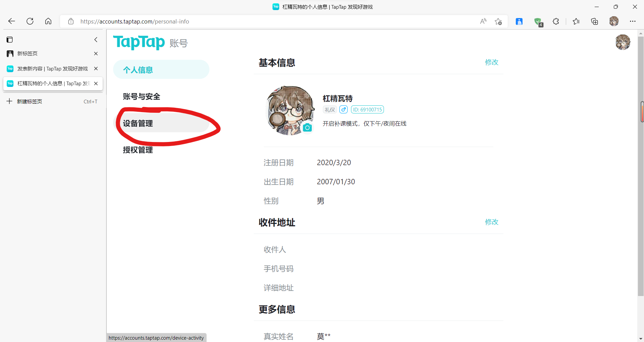The image size is (644, 342).
Task: Click the address bar URL
Action: [x=135, y=21]
